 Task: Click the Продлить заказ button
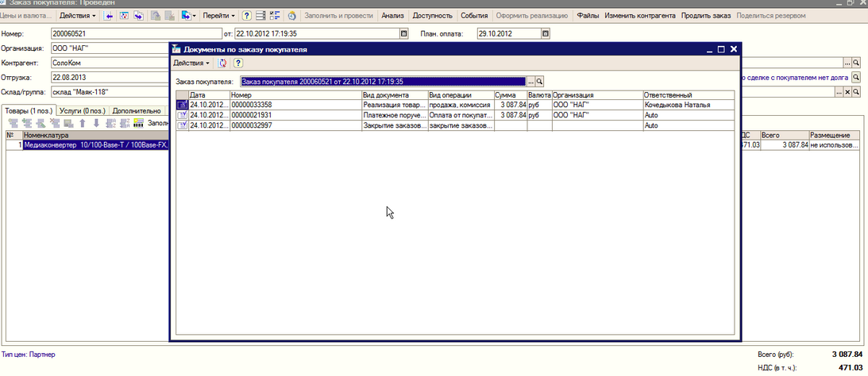pos(705,15)
